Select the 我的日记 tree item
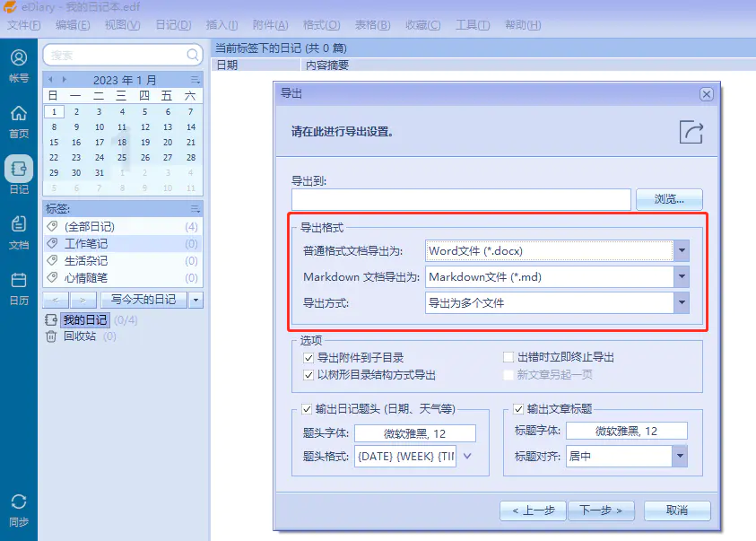Image resolution: width=756 pixels, height=541 pixels. [85, 319]
